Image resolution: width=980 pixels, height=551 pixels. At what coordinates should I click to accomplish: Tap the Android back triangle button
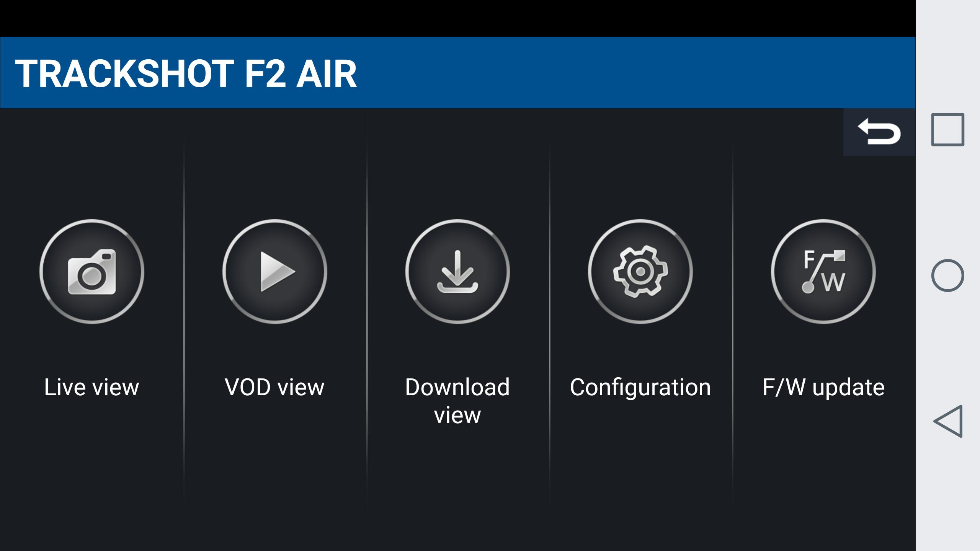pyautogui.click(x=948, y=421)
